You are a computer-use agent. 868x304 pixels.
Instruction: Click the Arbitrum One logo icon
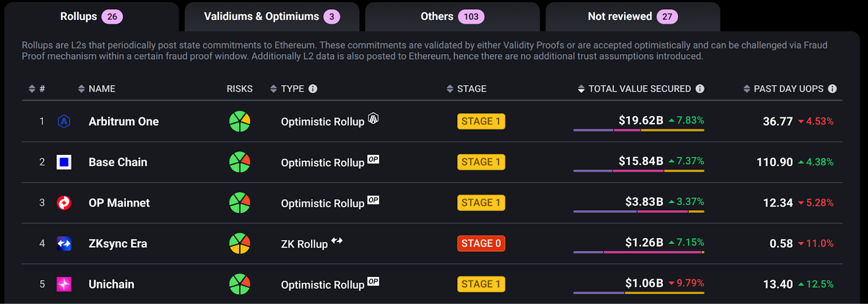pos(64,121)
